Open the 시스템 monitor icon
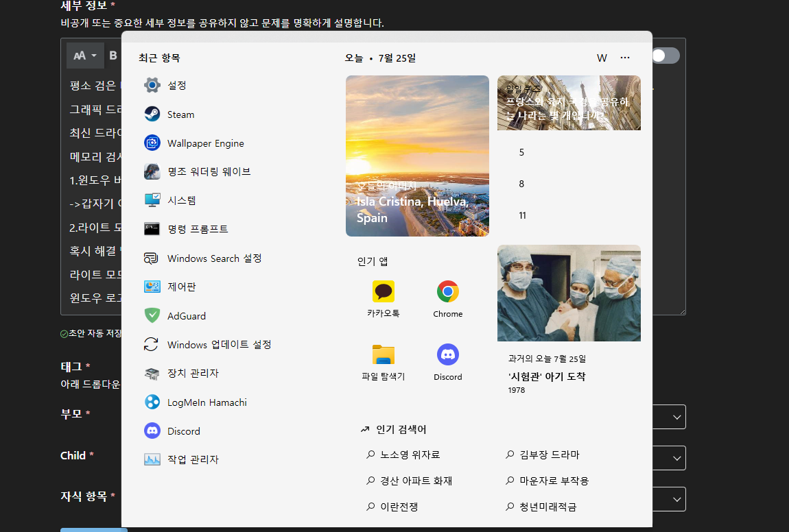The height and width of the screenshot is (532, 789). pos(152,200)
